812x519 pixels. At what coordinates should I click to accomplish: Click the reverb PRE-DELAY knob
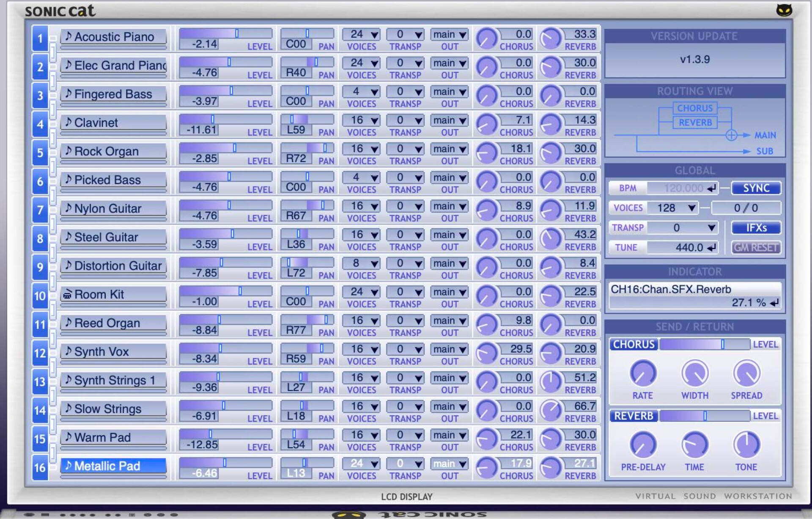tap(643, 445)
